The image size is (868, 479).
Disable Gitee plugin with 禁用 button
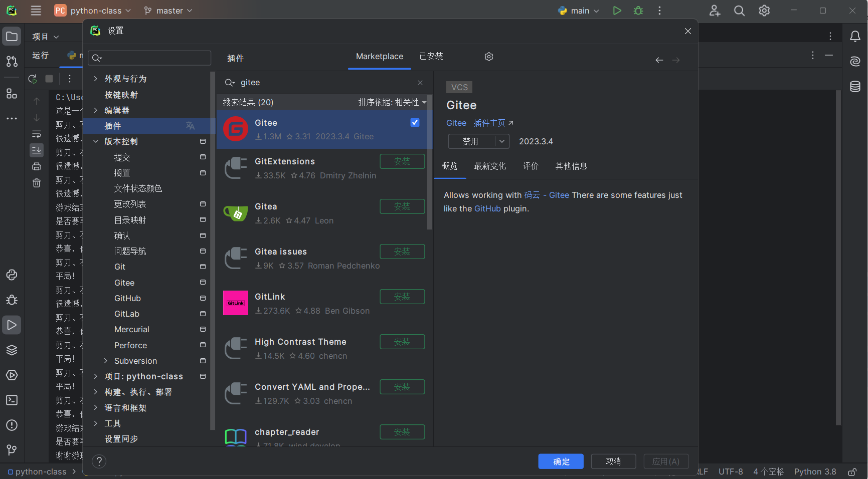(x=470, y=141)
